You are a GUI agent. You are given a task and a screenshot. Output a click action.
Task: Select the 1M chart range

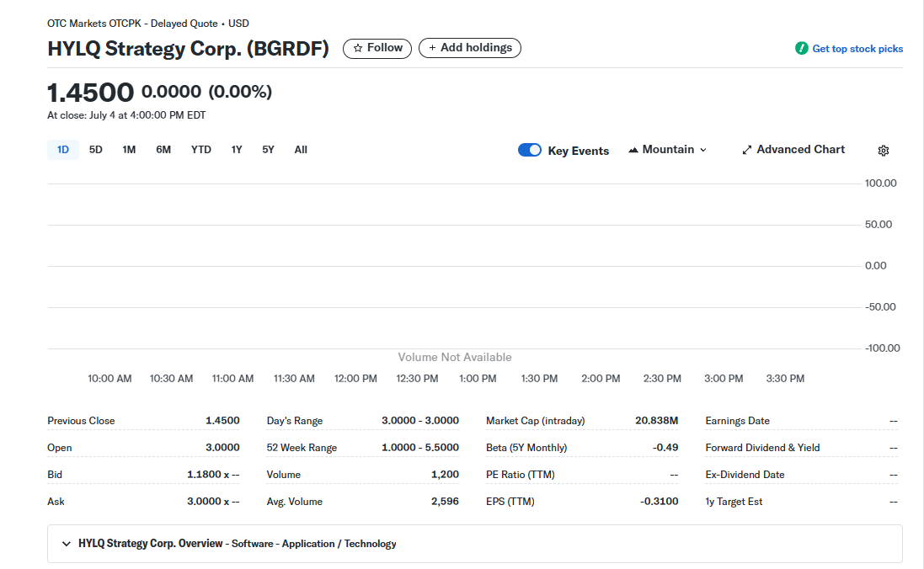129,150
